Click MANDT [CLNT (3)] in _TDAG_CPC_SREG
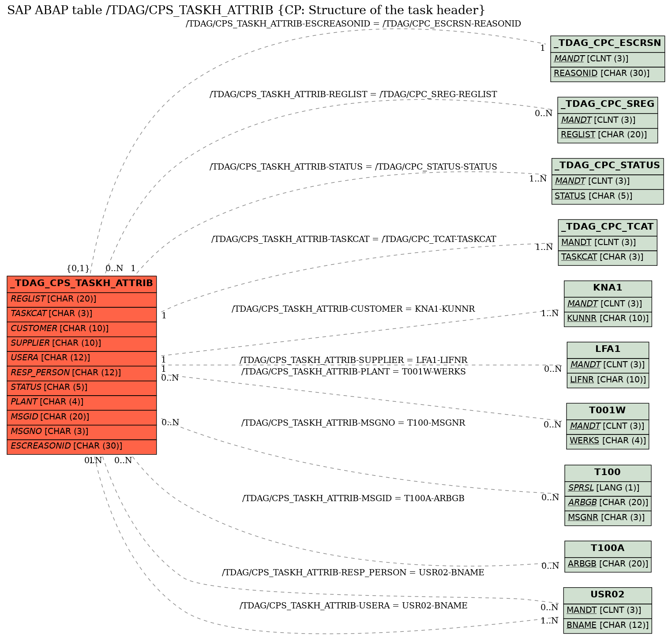The width and height of the screenshot is (672, 638). tap(608, 121)
